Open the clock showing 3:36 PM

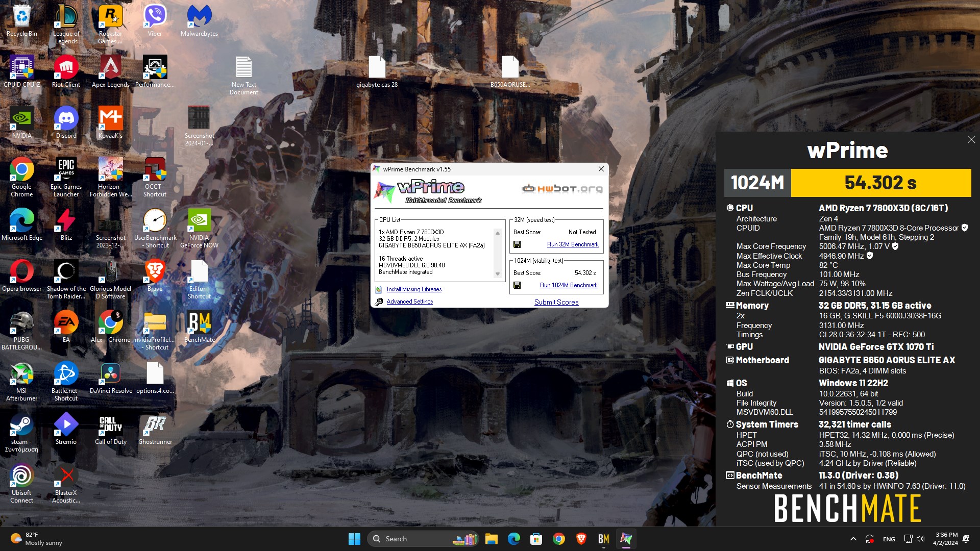tap(945, 539)
